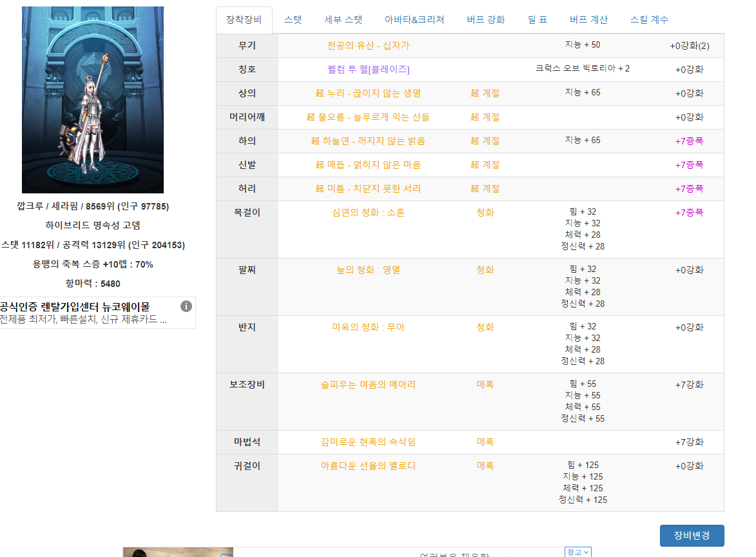
Task: Click 지능 + 50 in weapon row
Action: (x=583, y=45)
